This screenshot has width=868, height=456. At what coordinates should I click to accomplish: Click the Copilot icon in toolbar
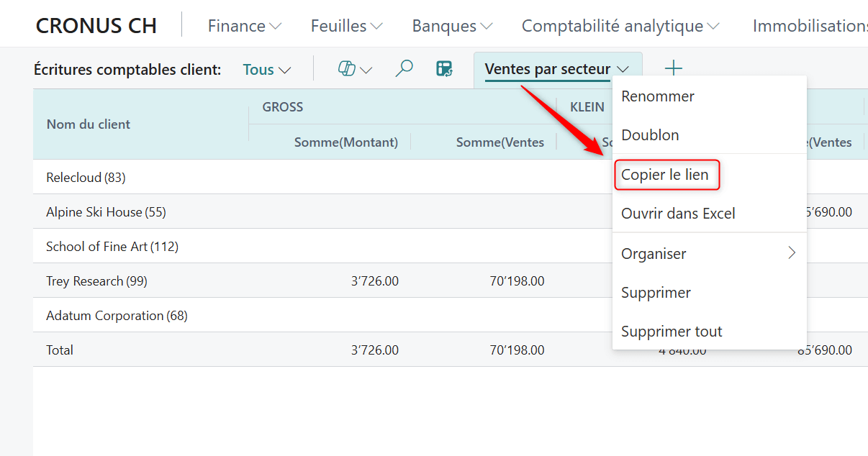point(348,69)
